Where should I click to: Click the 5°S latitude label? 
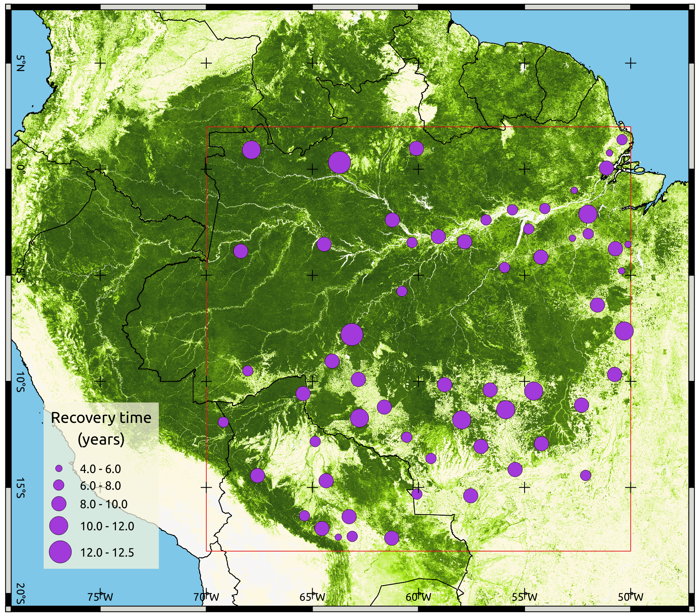(21, 275)
